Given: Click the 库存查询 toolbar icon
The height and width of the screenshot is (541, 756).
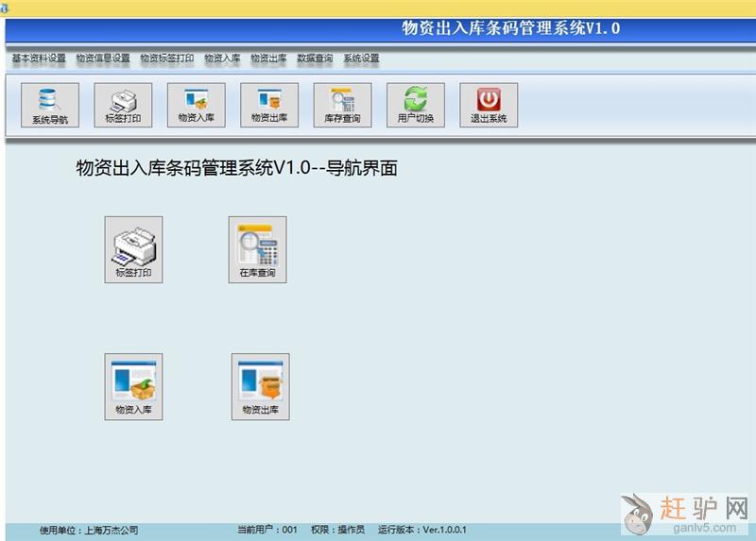Looking at the screenshot, I should pos(342,105).
